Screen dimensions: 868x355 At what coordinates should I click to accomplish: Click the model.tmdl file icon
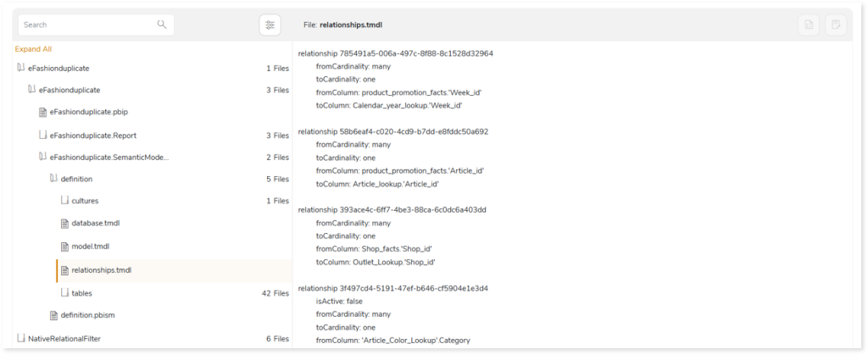pyautogui.click(x=64, y=247)
